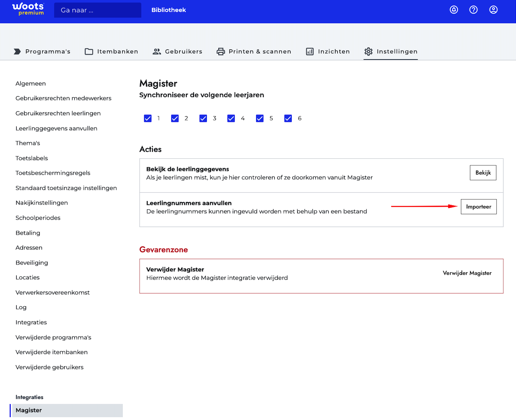Open Thema's in the sidebar
The width and height of the screenshot is (516, 420).
coord(28,143)
